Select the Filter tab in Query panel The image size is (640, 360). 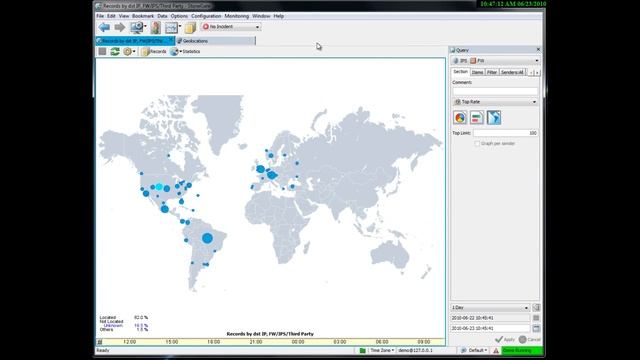[492, 72]
